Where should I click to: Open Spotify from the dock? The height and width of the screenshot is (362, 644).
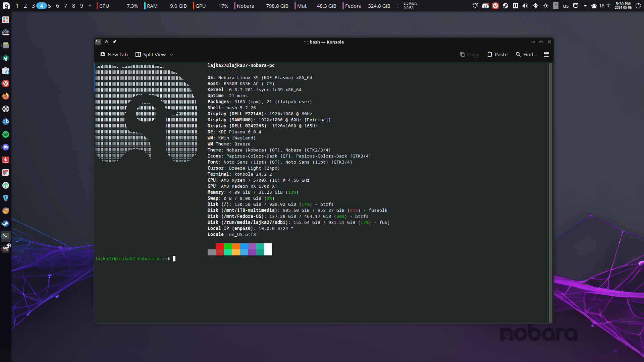pyautogui.click(x=6, y=134)
